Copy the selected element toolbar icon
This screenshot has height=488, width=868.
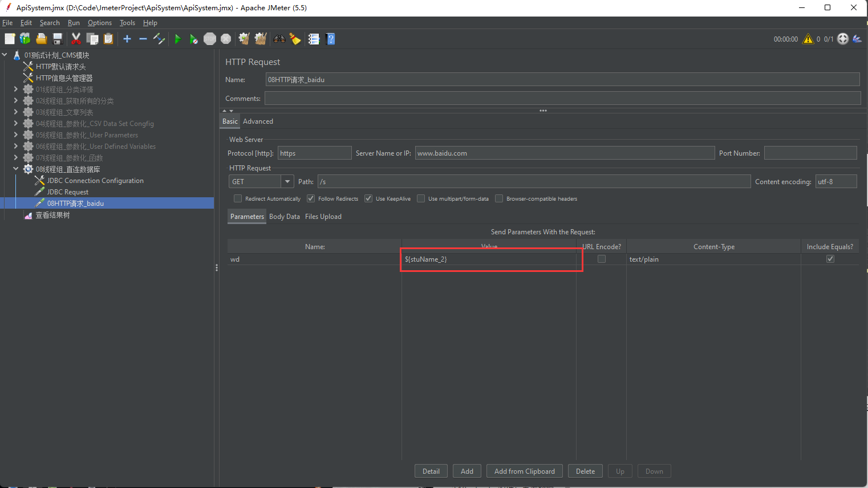[92, 39]
